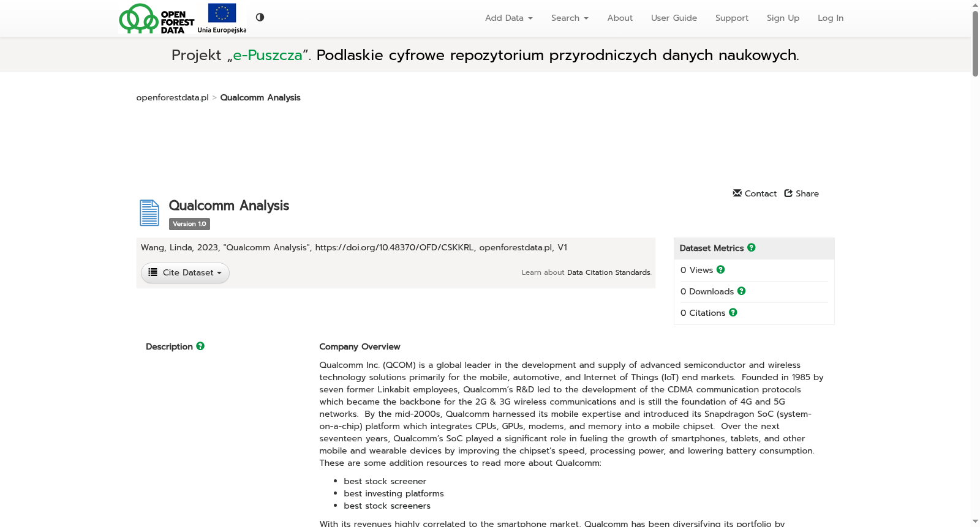Go to openforestdata.pl breadcrumb link
The width and height of the screenshot is (980, 527).
[x=172, y=97]
